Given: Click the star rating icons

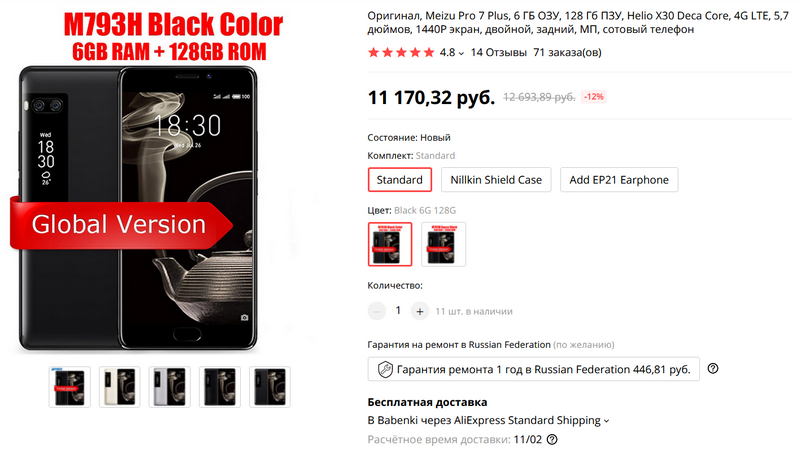Looking at the screenshot, I should [401, 52].
